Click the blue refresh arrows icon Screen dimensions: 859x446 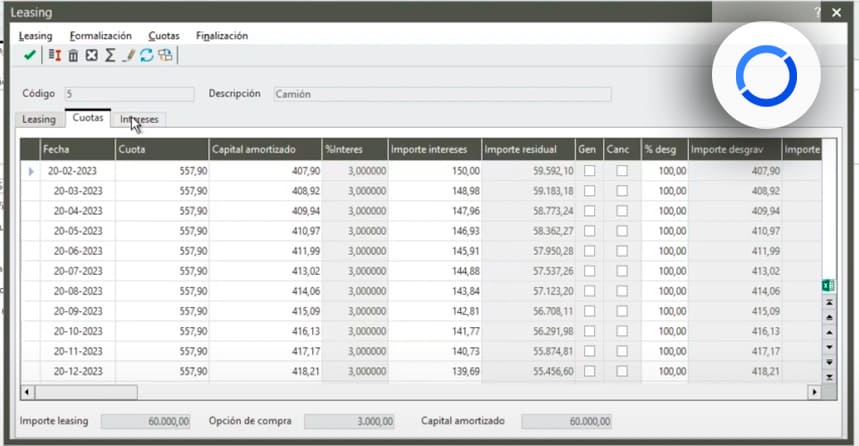coord(146,55)
